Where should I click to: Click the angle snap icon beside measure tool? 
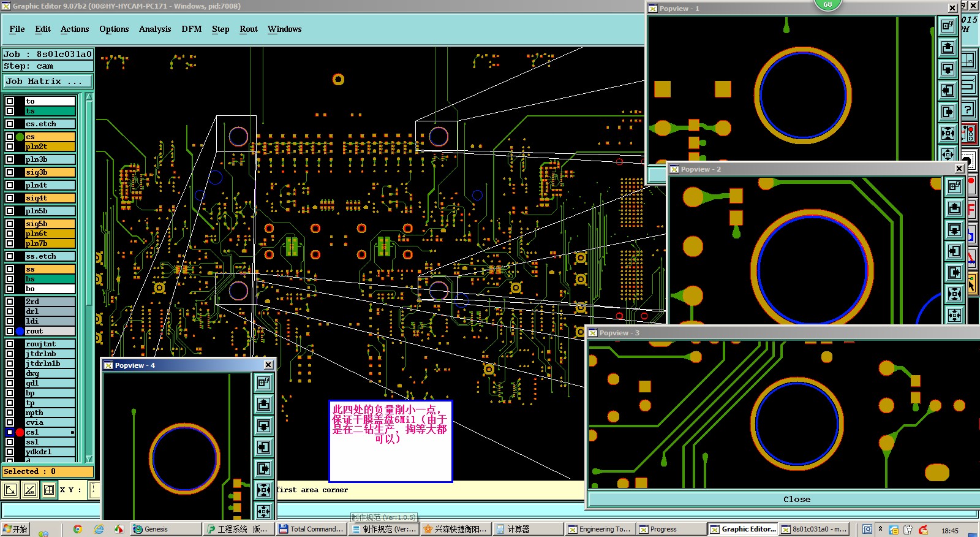[x=29, y=490]
